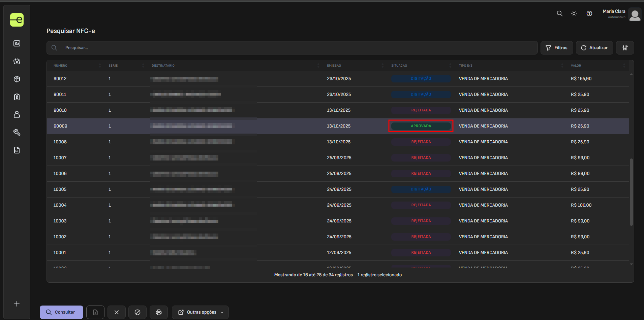
Task: Open the column settings sliders button
Action: pyautogui.click(x=625, y=48)
